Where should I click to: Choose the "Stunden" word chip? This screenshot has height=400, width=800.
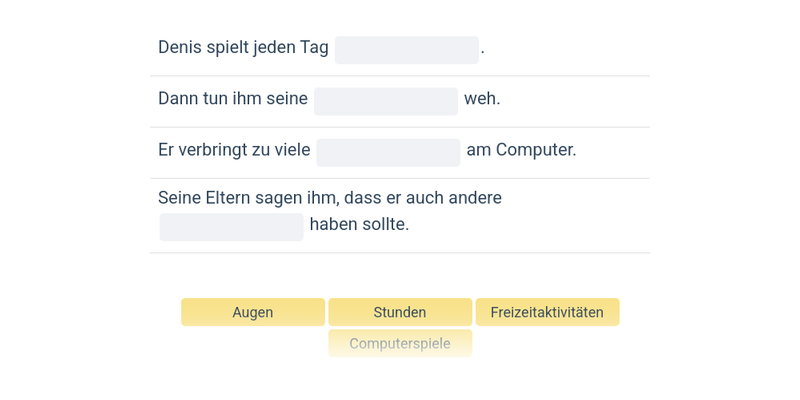tap(400, 312)
